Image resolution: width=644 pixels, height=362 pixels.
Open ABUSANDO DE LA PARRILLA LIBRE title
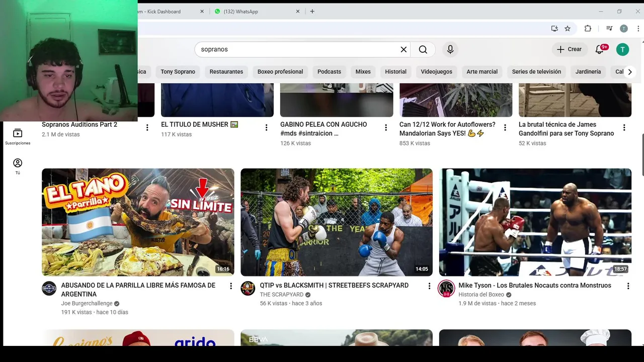[x=138, y=290]
